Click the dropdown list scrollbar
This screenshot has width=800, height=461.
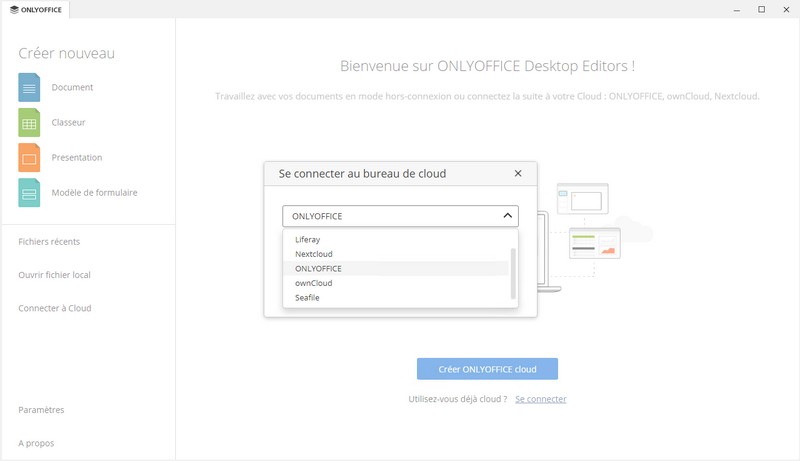click(x=513, y=273)
